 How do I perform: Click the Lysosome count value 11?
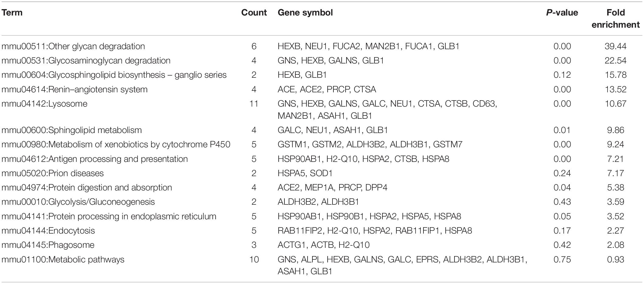(x=254, y=104)
